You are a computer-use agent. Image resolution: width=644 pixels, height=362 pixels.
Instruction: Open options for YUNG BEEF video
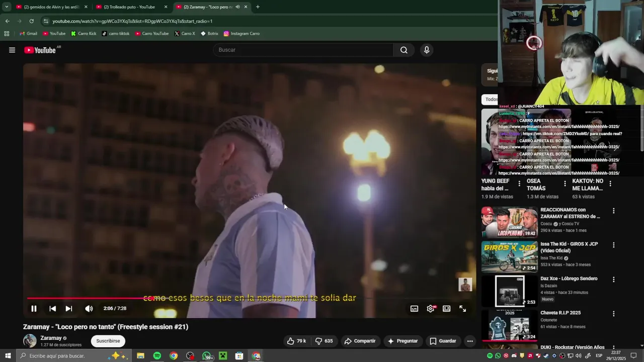(x=519, y=184)
